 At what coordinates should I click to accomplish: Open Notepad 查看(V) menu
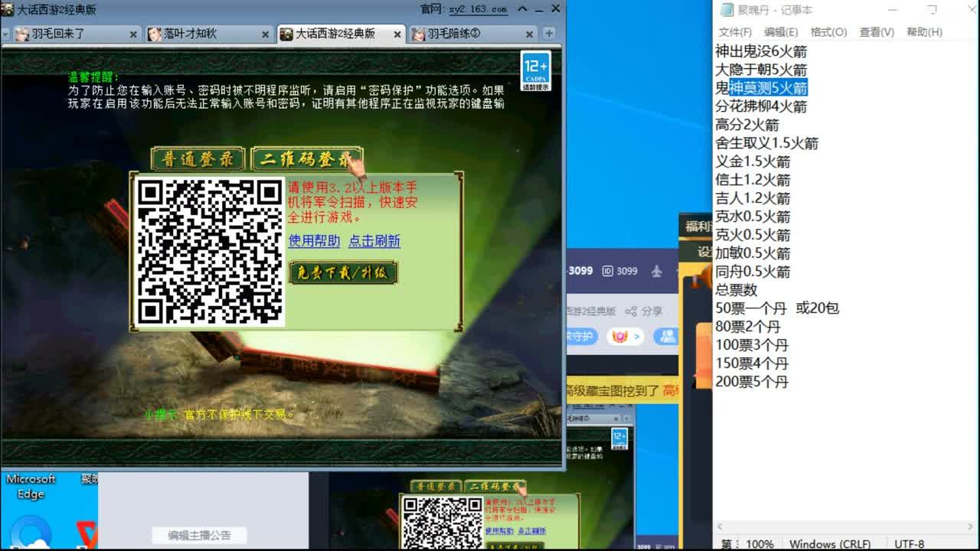877,32
